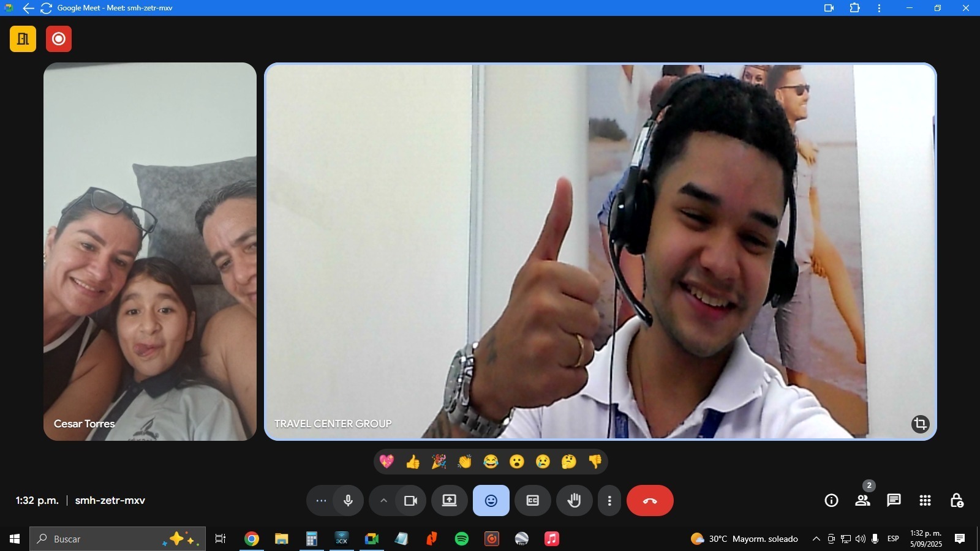The width and height of the screenshot is (980, 551).
Task: Send the laughing face reaction
Action: pyautogui.click(x=491, y=462)
